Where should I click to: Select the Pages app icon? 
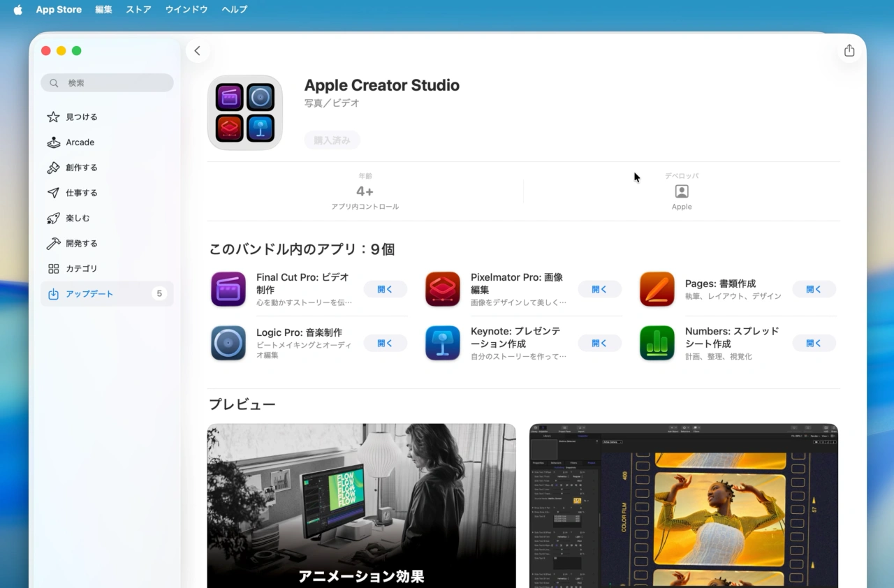tap(657, 289)
